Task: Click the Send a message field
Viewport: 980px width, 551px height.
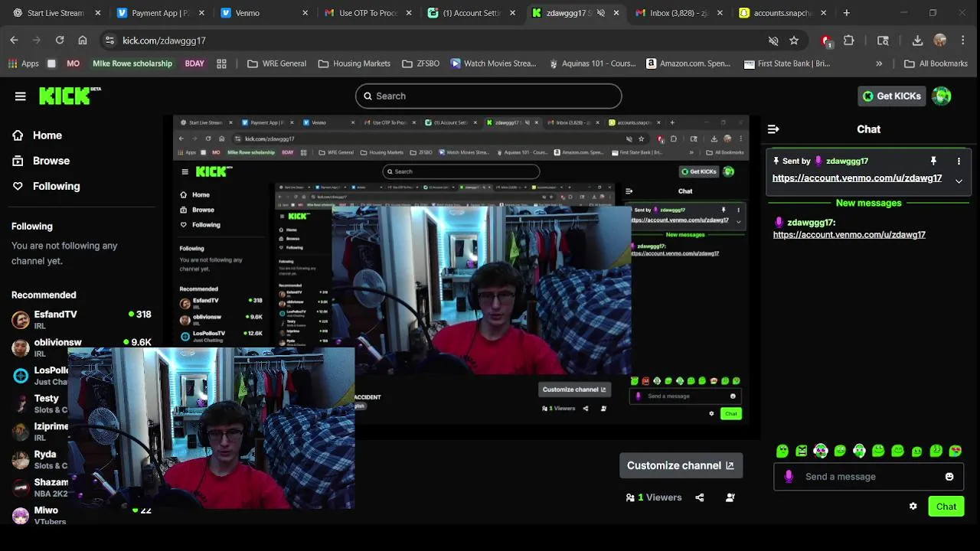Action: click(x=867, y=477)
